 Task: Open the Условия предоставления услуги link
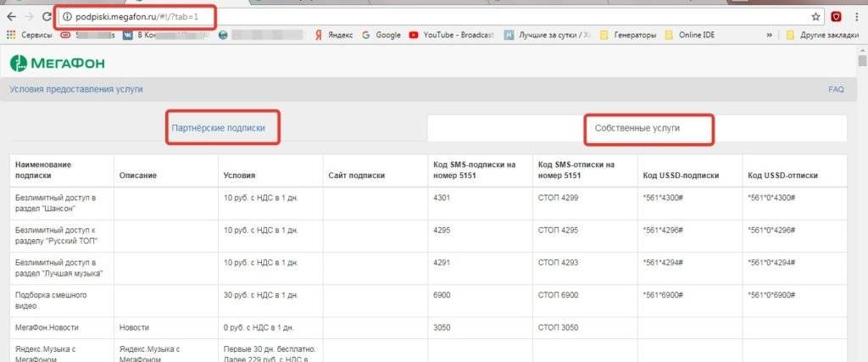[x=76, y=89]
